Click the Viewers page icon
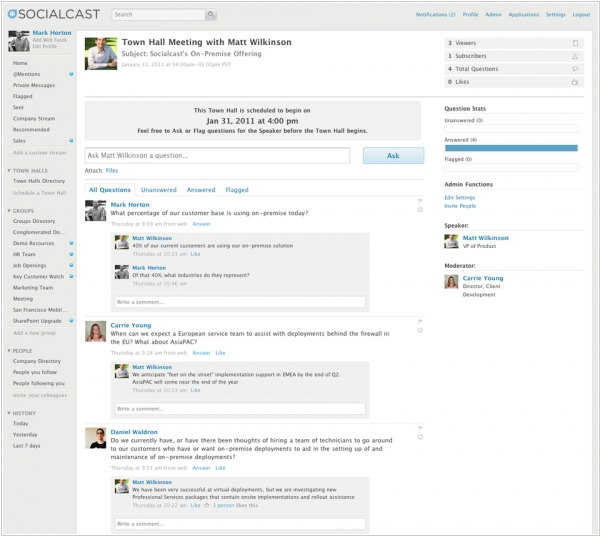Screen dimensions: 600x536 tap(575, 43)
